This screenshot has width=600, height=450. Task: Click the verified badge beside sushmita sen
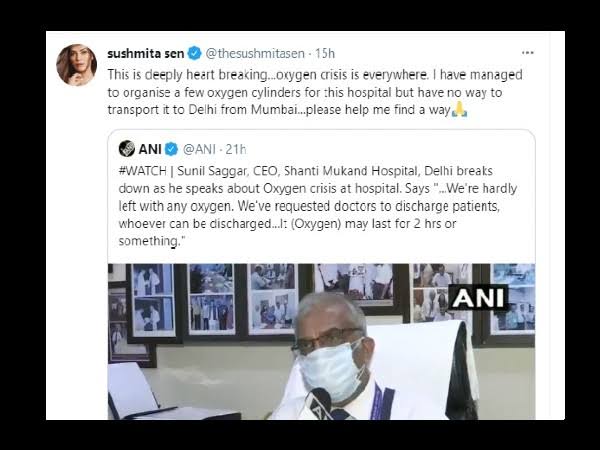pos(194,54)
